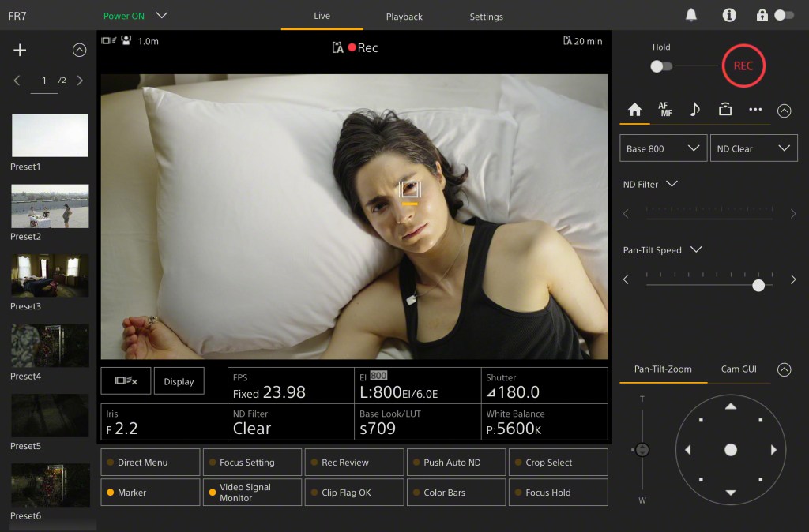Click the lock icon in top bar
809x532 pixels.
pyautogui.click(x=762, y=14)
